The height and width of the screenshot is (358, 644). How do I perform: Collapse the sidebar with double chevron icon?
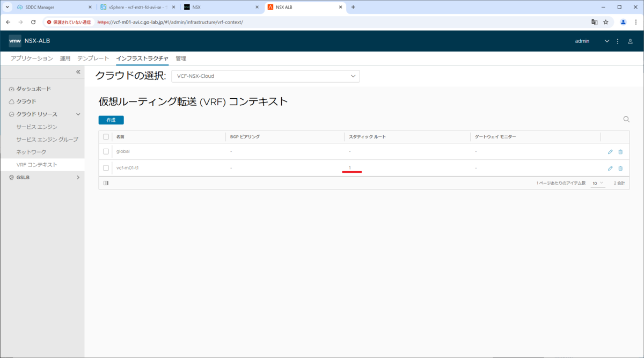point(78,72)
